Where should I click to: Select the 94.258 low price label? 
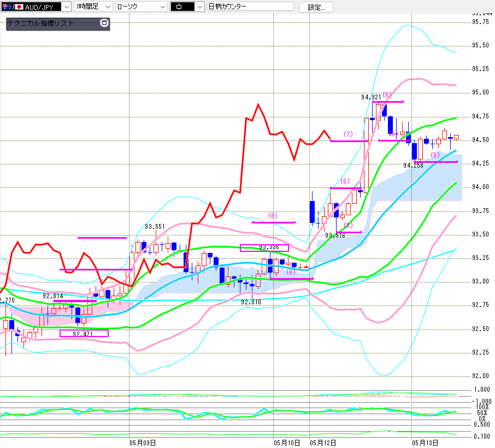coord(413,166)
